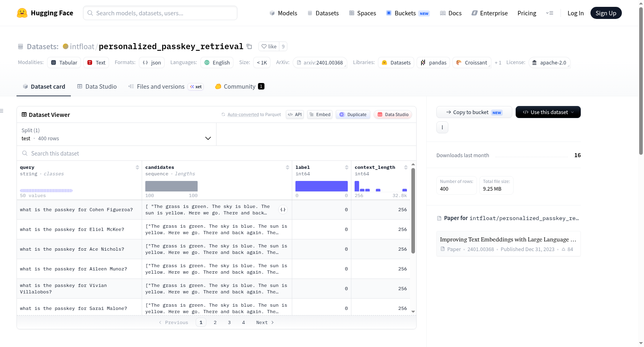Open the intfloat author link
Viewport: 644px width, 347px height.
coord(82,46)
